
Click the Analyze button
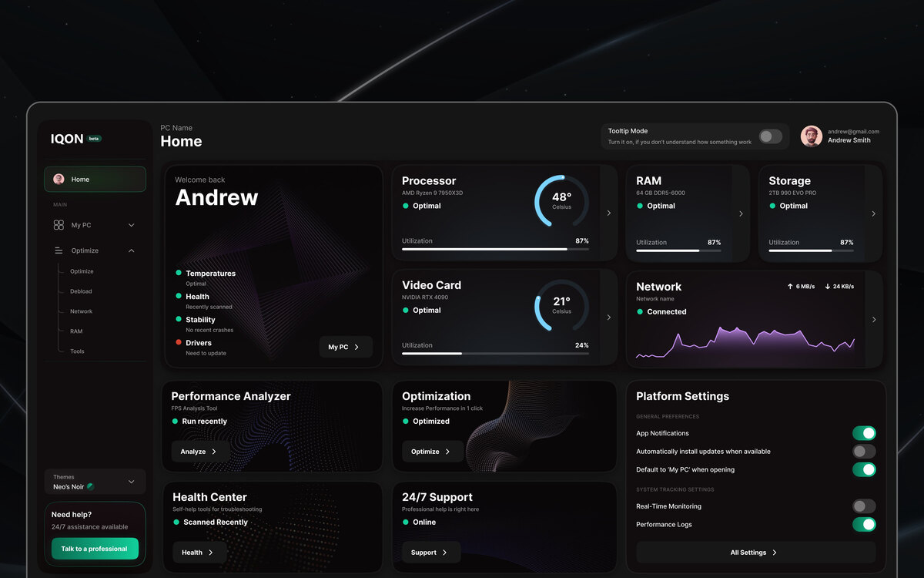click(x=199, y=451)
